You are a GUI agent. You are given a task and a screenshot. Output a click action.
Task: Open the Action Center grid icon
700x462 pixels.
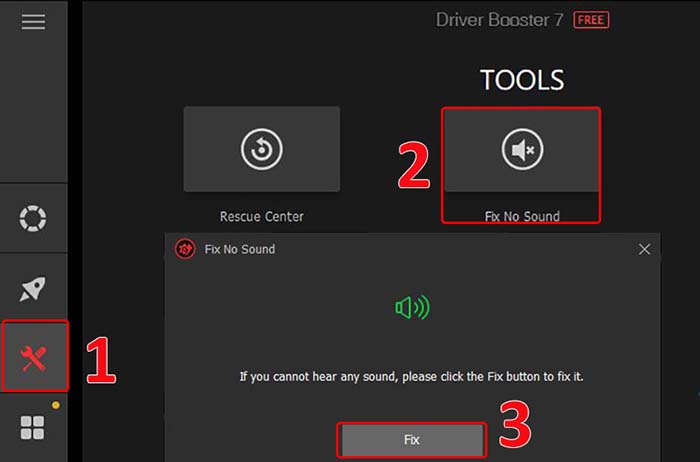tap(33, 428)
